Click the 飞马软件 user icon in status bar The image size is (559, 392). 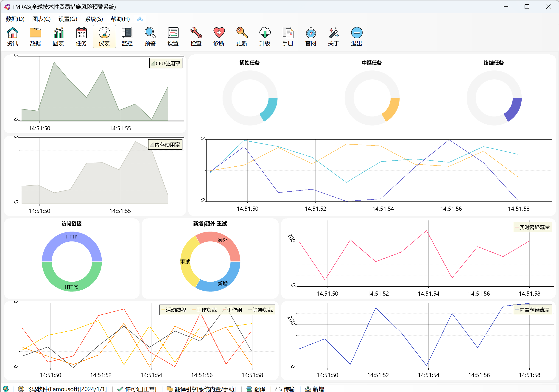[x=21, y=389]
